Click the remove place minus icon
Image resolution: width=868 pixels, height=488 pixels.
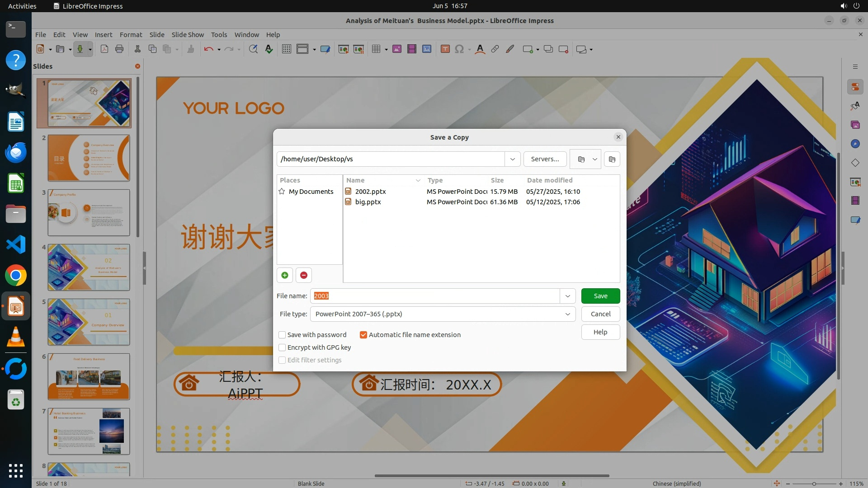pyautogui.click(x=304, y=275)
